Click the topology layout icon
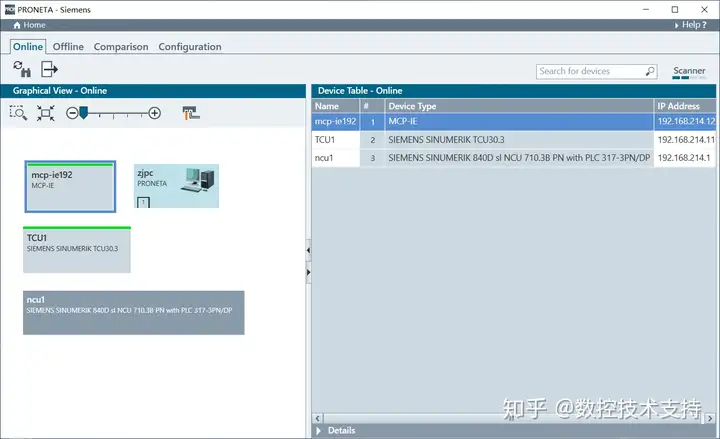720x439 pixels. pos(191,113)
